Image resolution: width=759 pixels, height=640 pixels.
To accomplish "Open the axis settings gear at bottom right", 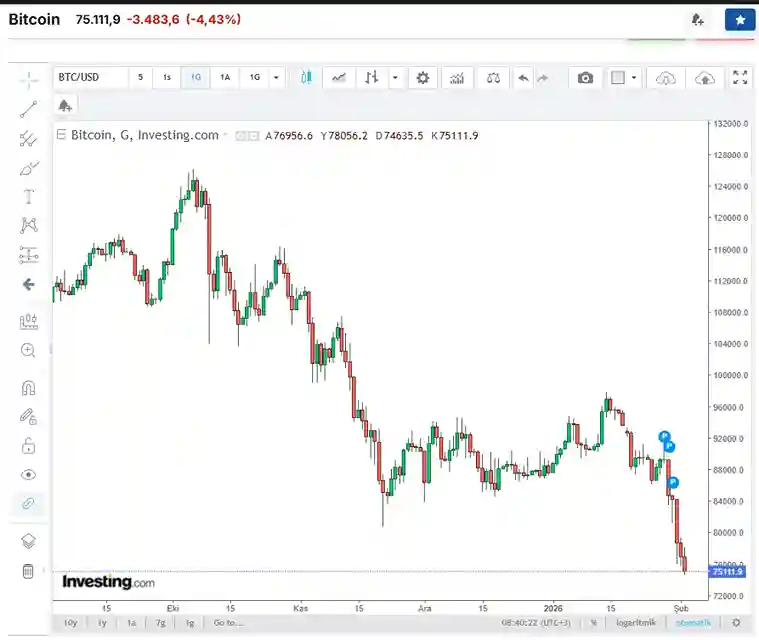I will [736, 623].
